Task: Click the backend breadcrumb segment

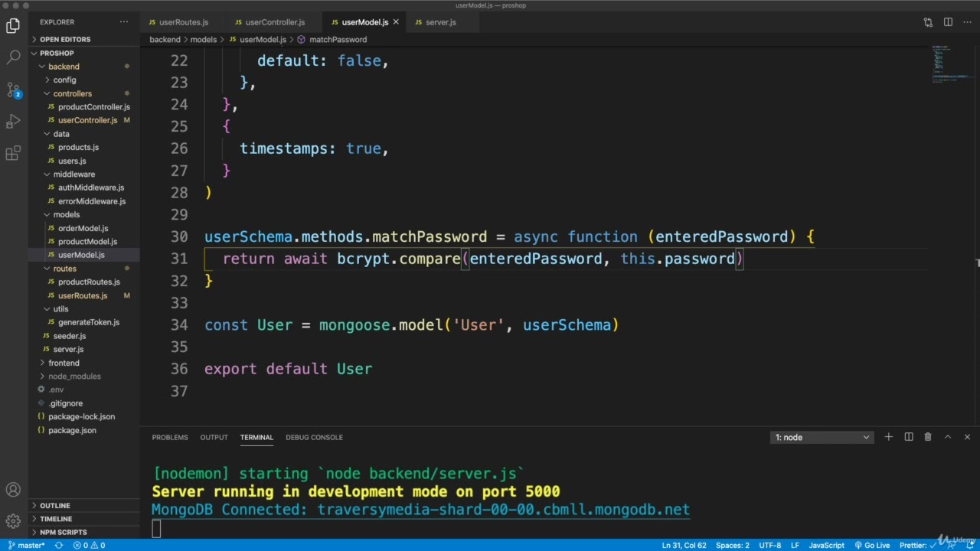Action: (165, 39)
